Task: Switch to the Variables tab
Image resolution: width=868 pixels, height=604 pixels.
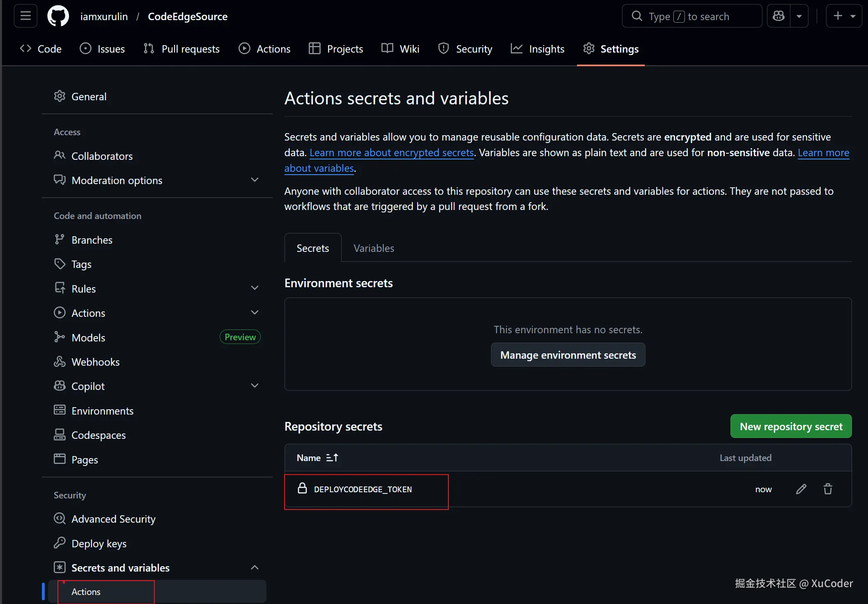Action: 374,248
